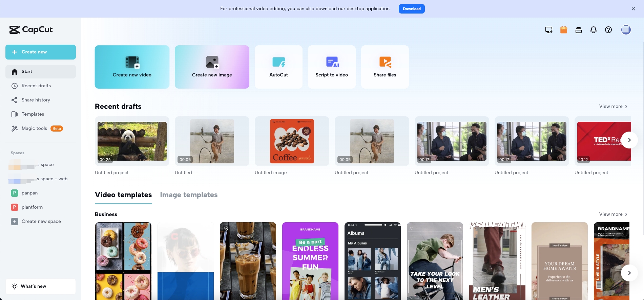
Task: Open the What's new panel
Action: click(x=41, y=286)
